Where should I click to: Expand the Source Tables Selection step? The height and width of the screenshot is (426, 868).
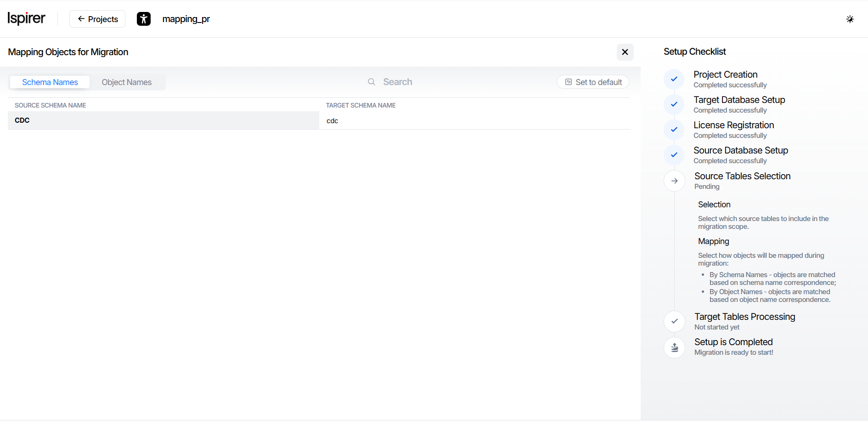(742, 176)
